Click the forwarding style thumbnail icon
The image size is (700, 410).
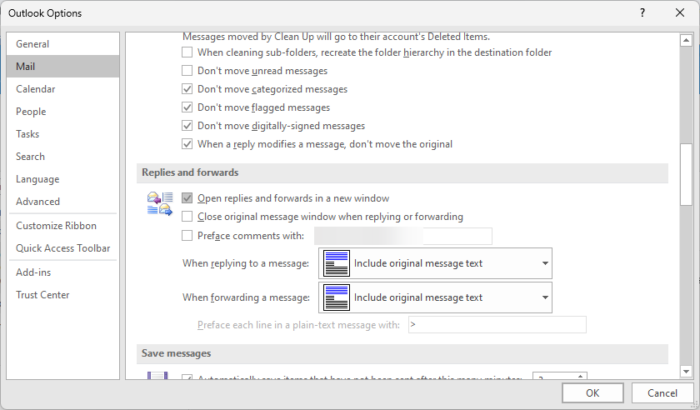pos(336,297)
